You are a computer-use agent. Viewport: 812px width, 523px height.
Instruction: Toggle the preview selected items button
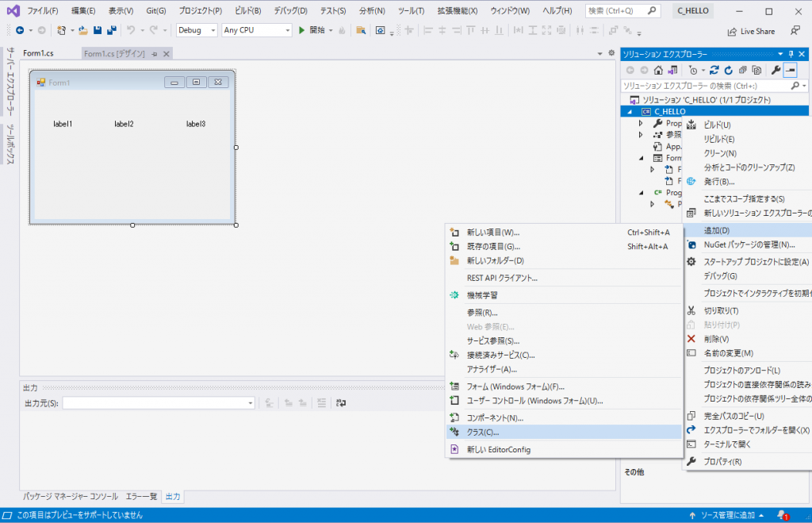[790, 70]
